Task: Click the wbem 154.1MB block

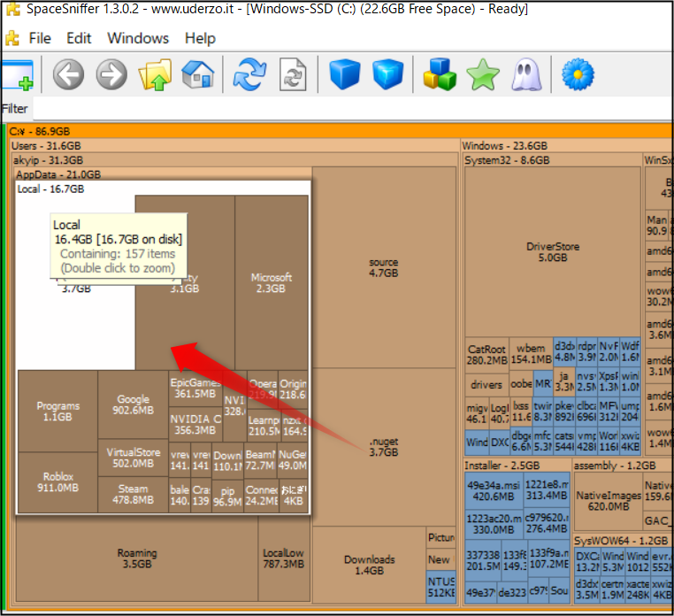Action: pyautogui.click(x=532, y=354)
